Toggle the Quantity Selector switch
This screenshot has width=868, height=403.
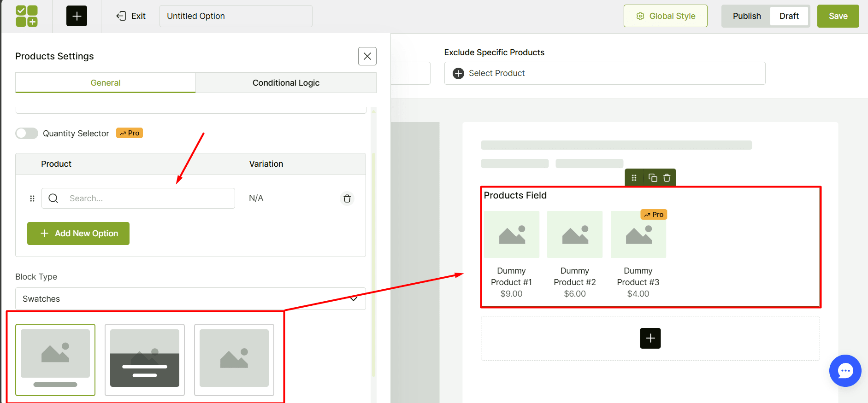click(27, 133)
